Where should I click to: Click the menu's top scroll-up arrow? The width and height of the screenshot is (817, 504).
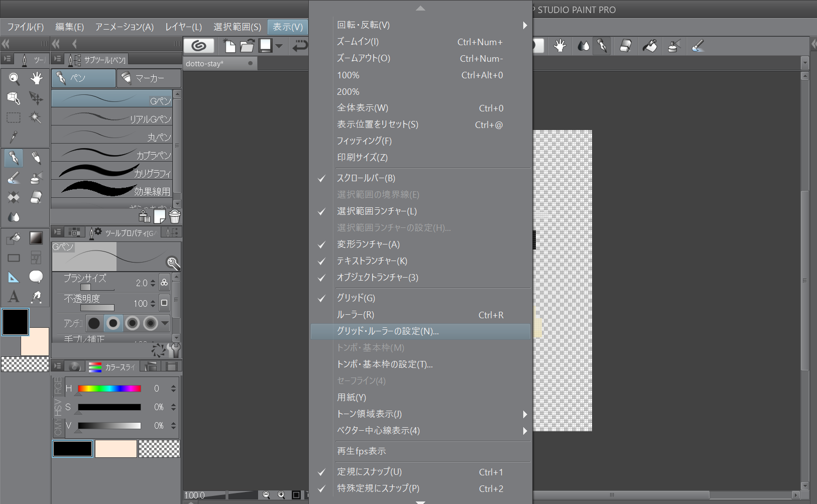(421, 8)
